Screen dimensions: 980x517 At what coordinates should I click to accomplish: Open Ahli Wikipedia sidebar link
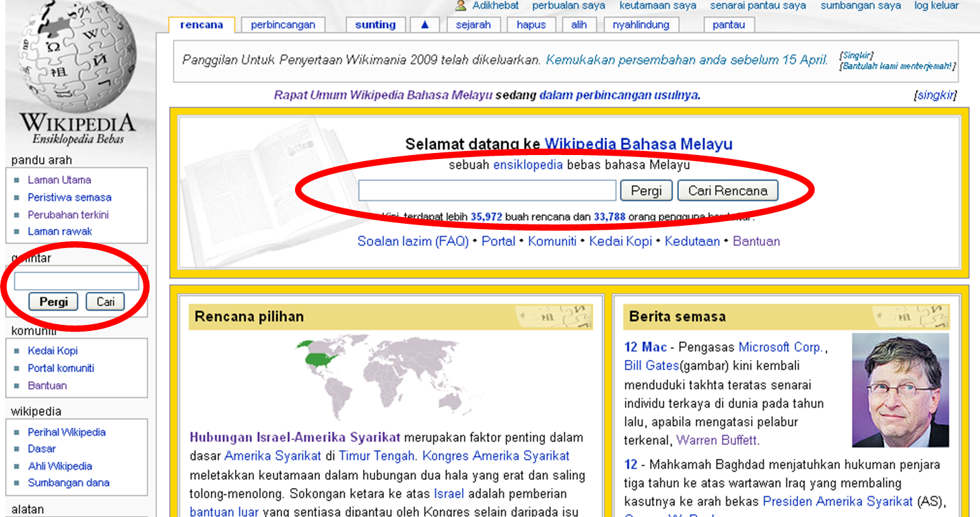(x=60, y=466)
